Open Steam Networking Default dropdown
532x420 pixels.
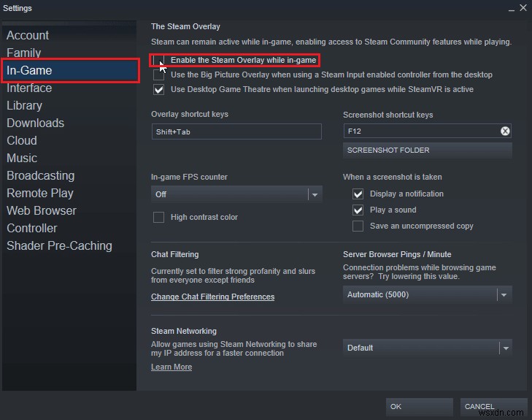tap(427, 348)
